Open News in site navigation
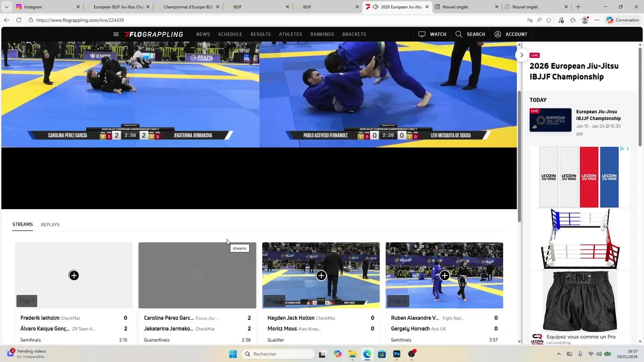 tap(203, 34)
